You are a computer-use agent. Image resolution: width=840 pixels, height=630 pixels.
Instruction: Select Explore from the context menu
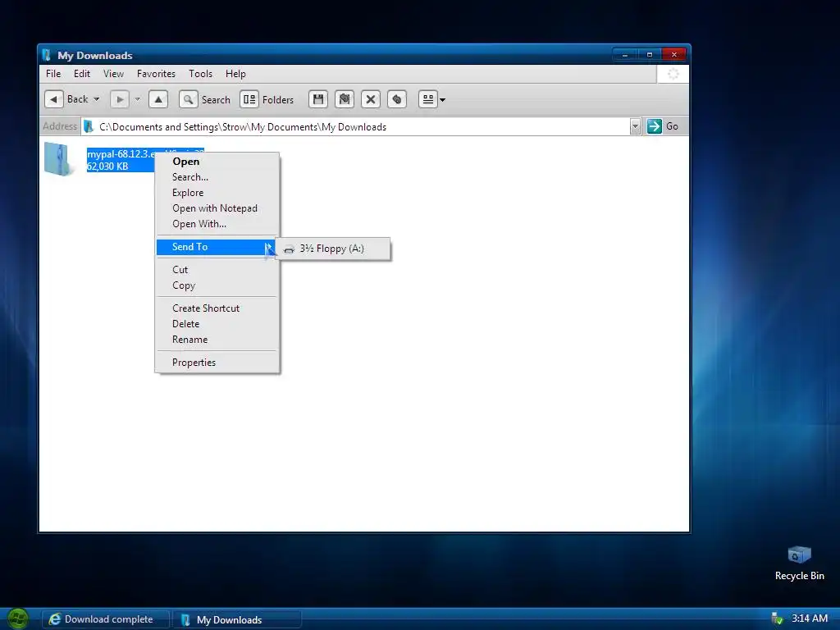pyautogui.click(x=217, y=192)
